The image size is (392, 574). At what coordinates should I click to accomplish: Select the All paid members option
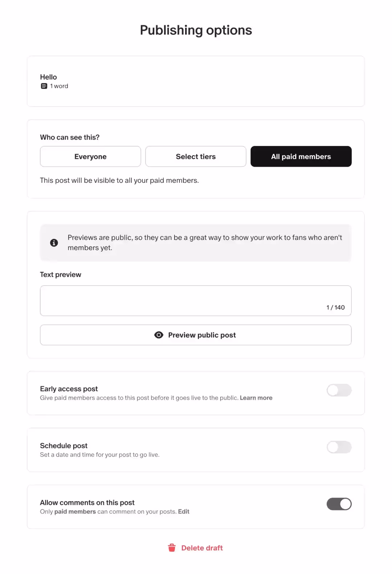[301, 156]
